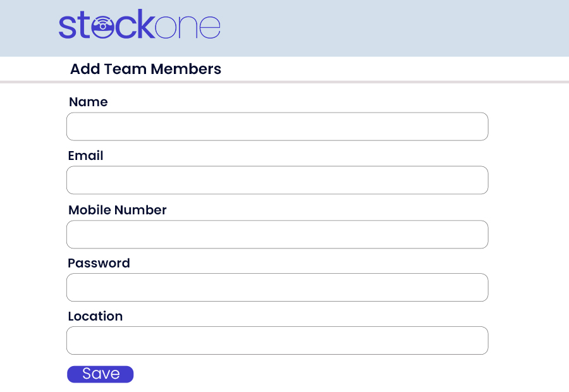The width and height of the screenshot is (569, 392).
Task: Click inside the Name input field
Action: [x=277, y=126]
